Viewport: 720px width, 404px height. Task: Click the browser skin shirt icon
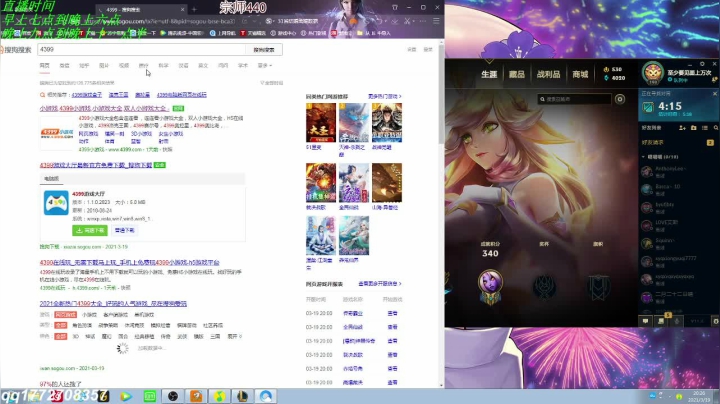point(394,7)
